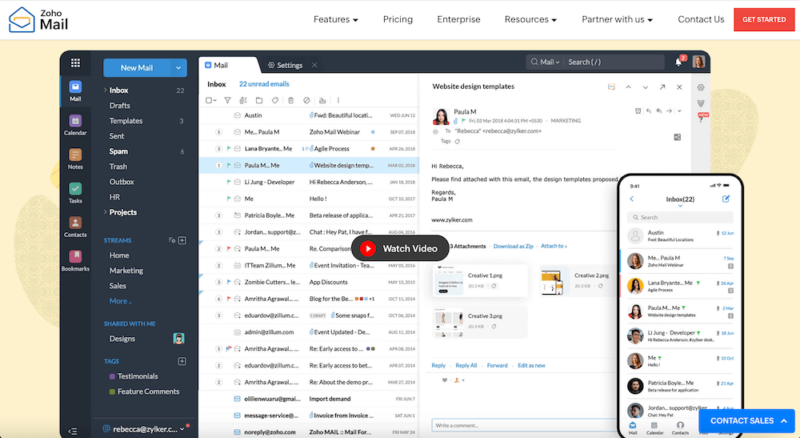Expand the Projects folder chevron

click(105, 212)
